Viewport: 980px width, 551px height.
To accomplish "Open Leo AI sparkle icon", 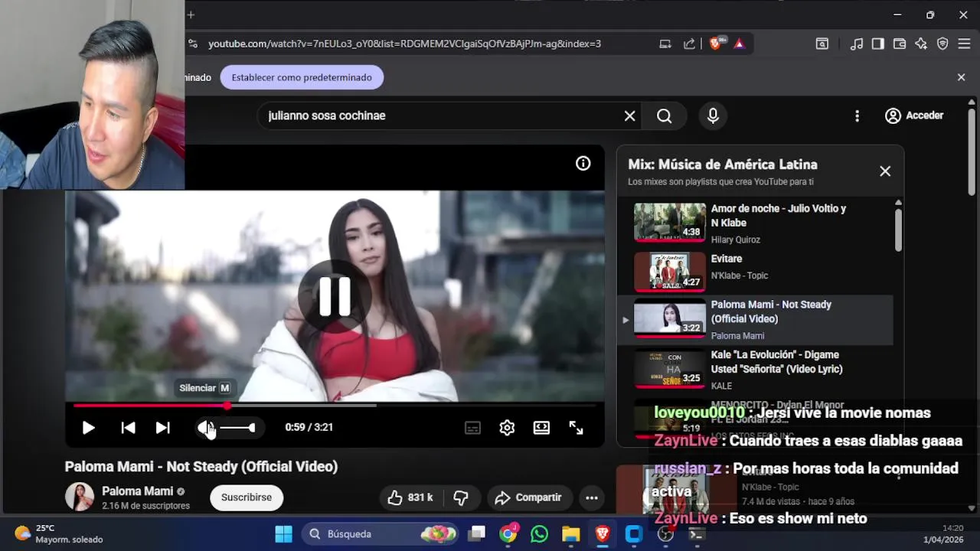I will tap(921, 44).
